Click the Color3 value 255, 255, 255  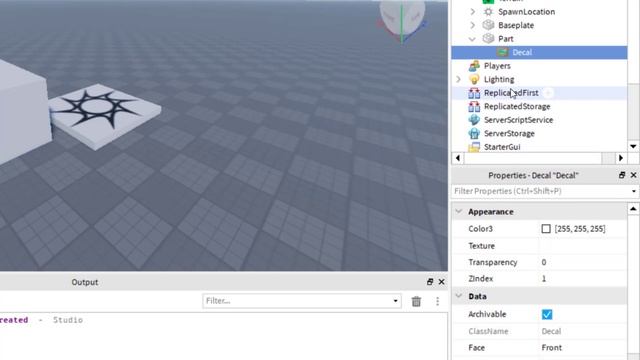(580, 229)
